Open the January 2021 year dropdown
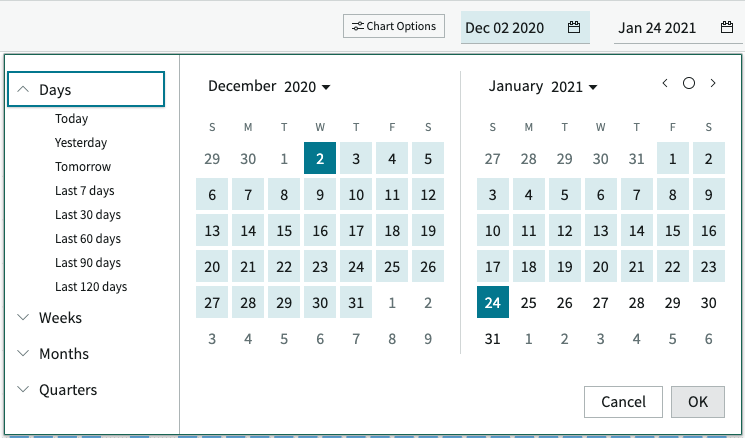The image size is (745, 438). (574, 87)
